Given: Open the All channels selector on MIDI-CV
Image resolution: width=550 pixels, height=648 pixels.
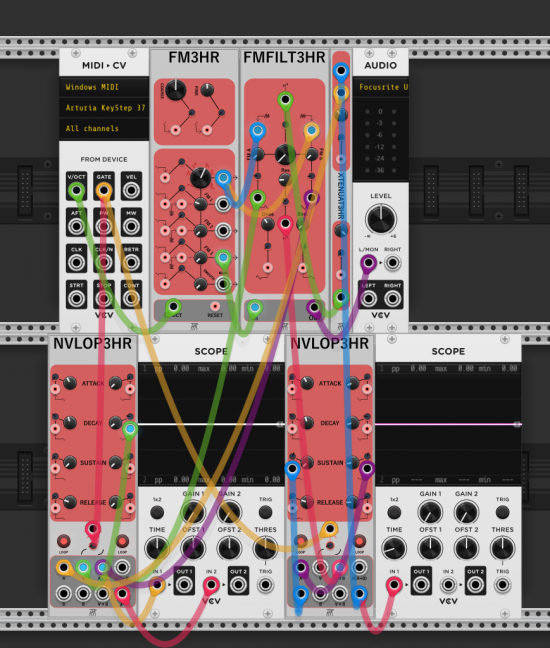Looking at the screenshot, I should [104, 129].
